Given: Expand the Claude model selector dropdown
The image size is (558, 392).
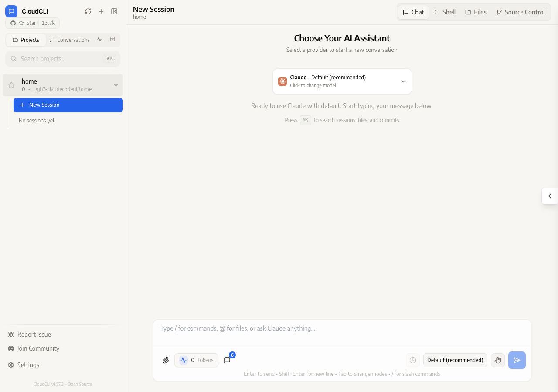Looking at the screenshot, I should (342, 81).
